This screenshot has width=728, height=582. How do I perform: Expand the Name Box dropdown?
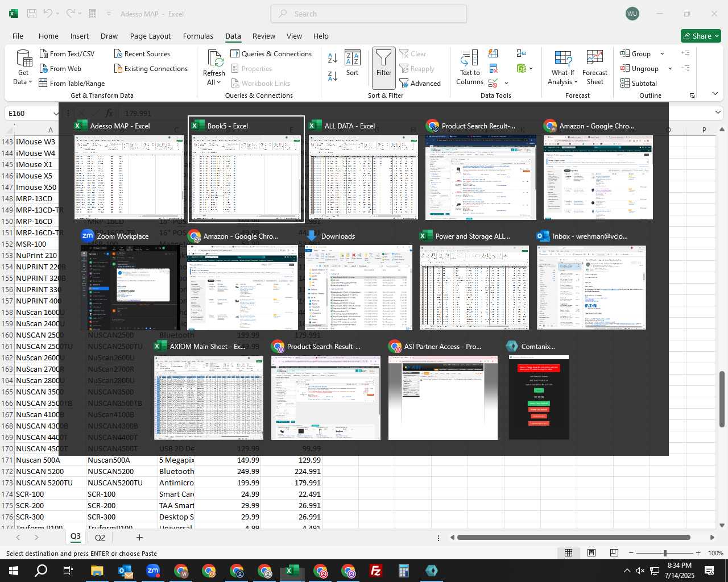56,113
